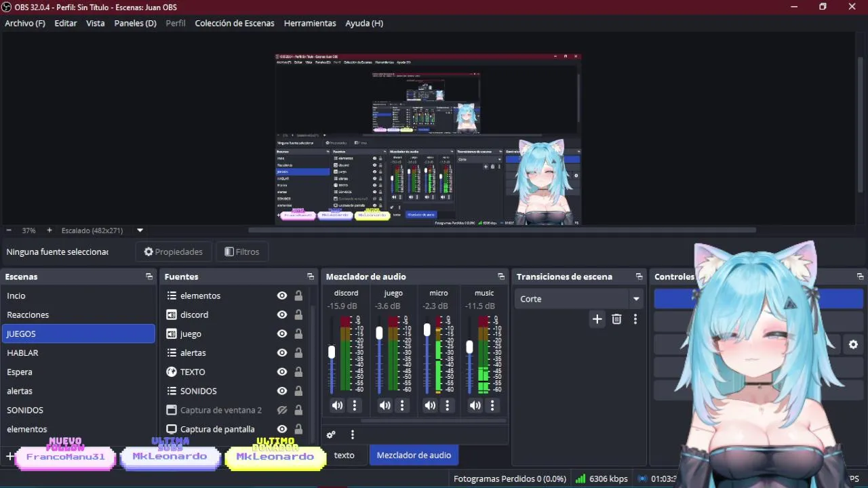This screenshot has width=868, height=488.
Task: Toggle visibility of TEXTO source
Action: click(282, 371)
